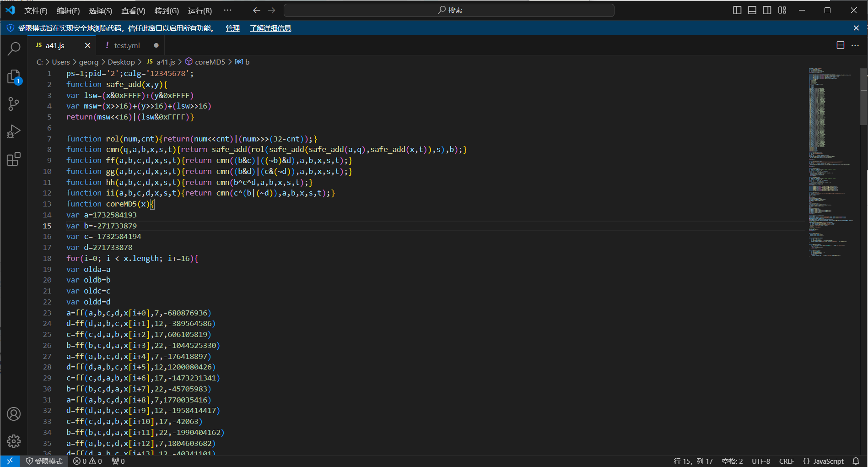Click the shield icon in banner

tap(10, 28)
